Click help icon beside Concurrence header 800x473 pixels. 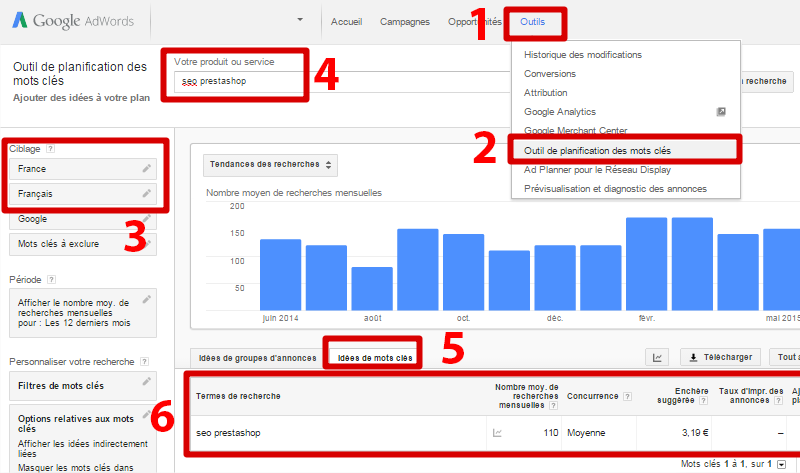coord(628,396)
